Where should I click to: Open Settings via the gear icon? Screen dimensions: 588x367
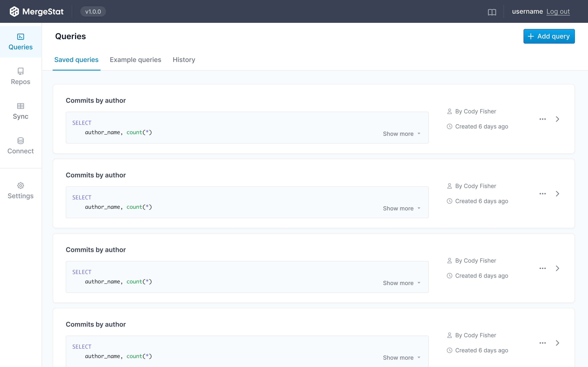[20, 186]
